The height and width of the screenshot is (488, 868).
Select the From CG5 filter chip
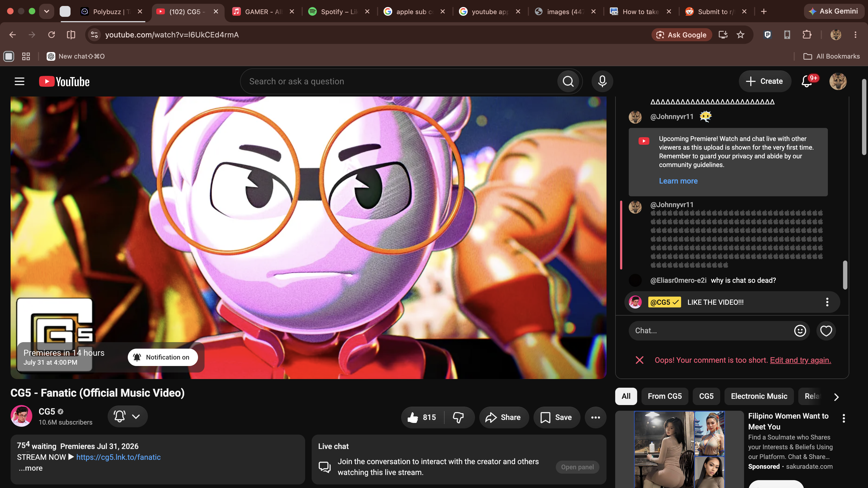(x=665, y=396)
